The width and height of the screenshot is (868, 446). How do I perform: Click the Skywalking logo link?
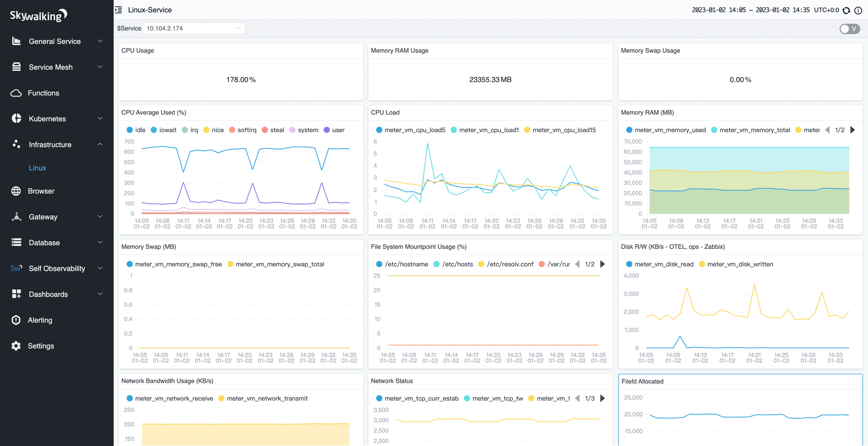(x=39, y=15)
